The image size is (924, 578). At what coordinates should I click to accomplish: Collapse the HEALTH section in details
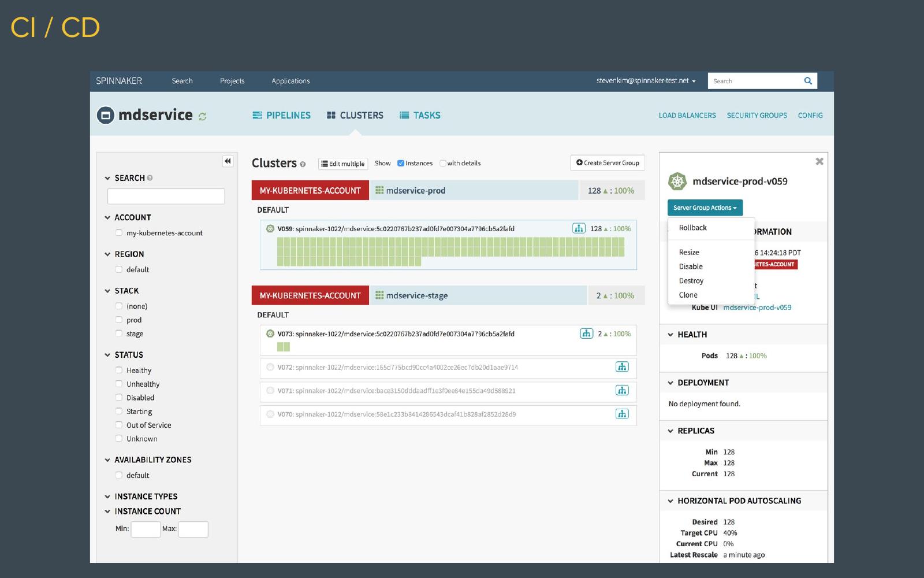tap(670, 335)
